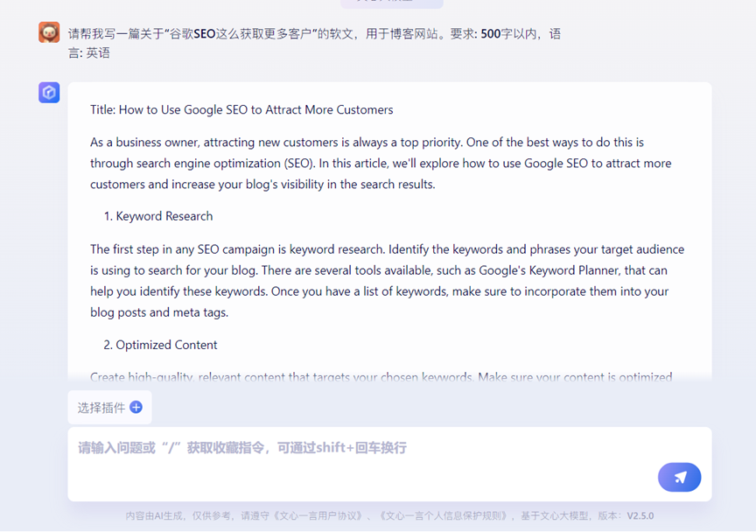Click the response title about Google SEO
This screenshot has height=532, width=756.
[241, 109]
